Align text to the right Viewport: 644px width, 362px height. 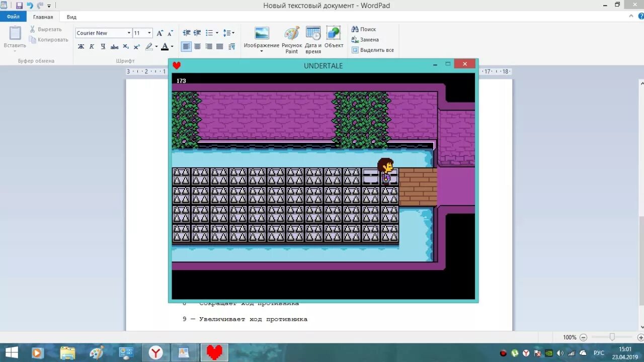click(208, 47)
